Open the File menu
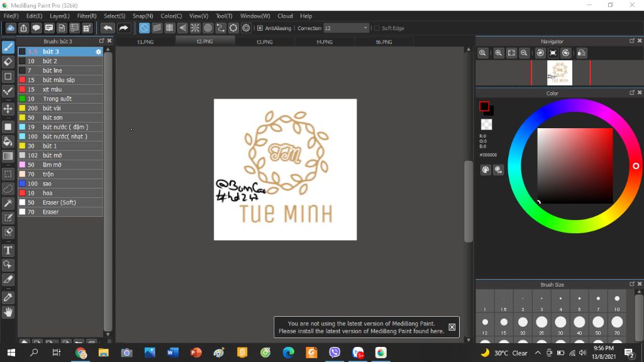Image resolution: width=644 pixels, height=362 pixels. [11, 16]
